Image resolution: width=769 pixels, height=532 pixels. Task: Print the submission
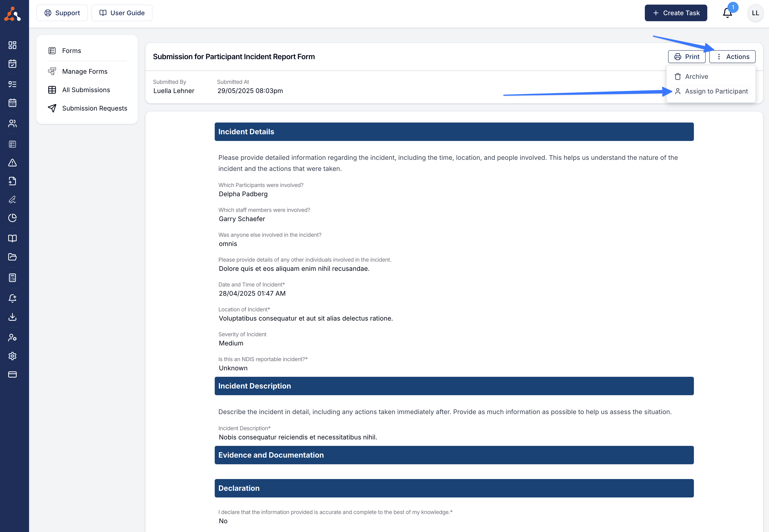coord(687,57)
